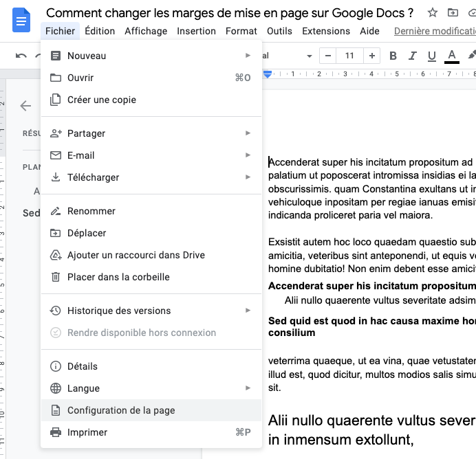Open the Extensions menu
Viewport: 476px width, 459px height.
326,31
